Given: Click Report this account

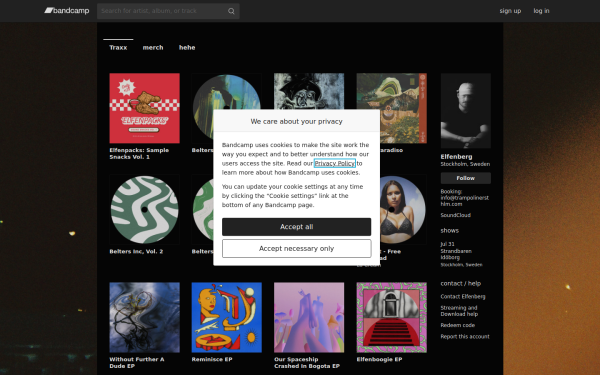Looking at the screenshot, I should [465, 337].
